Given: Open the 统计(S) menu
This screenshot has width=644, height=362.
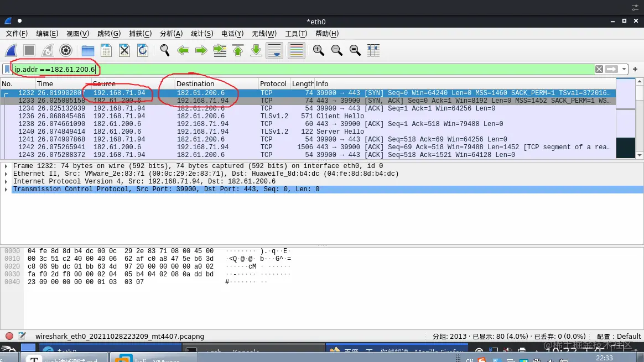Looking at the screenshot, I should click(x=202, y=34).
